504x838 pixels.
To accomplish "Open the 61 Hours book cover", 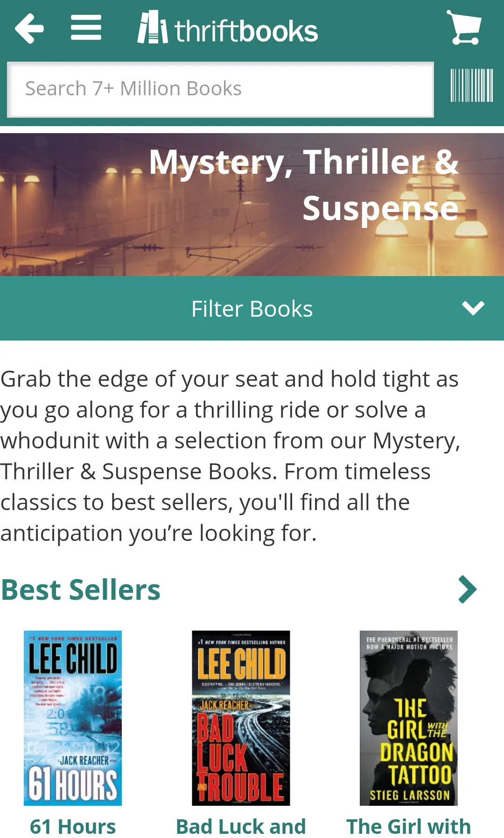I will click(73, 718).
